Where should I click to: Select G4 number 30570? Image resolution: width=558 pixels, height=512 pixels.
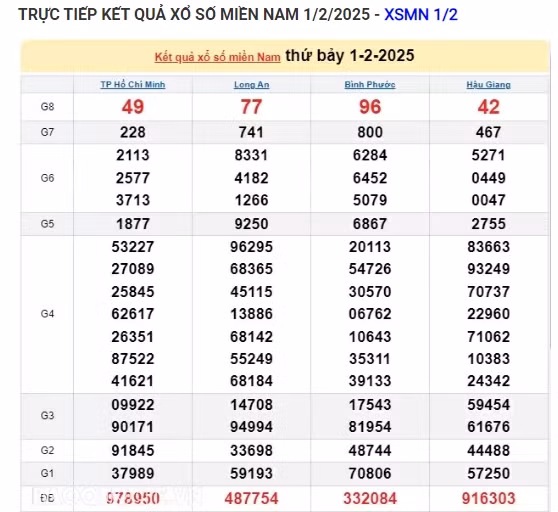370,292
